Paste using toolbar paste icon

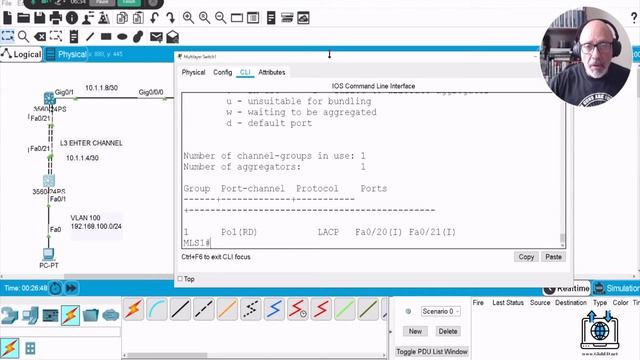[x=138, y=18]
